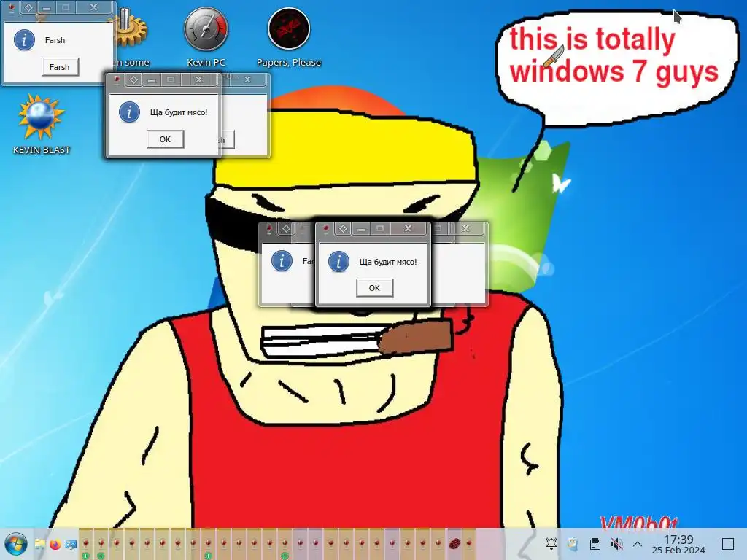Close the top-left Farsh dialog
This screenshot has height=560, width=747.
coord(94,7)
